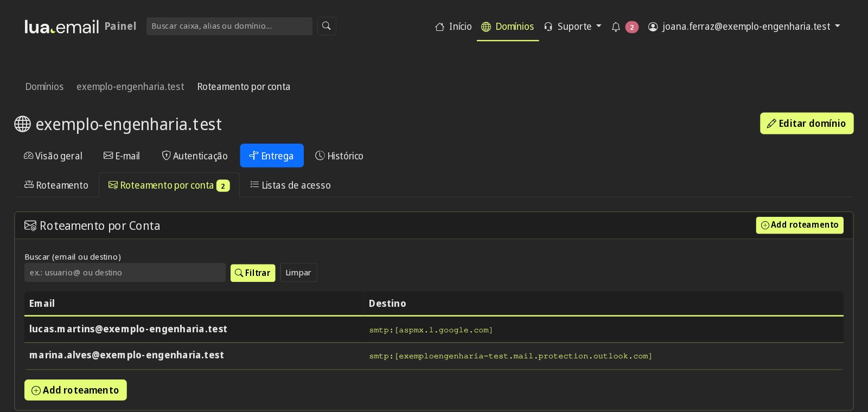Click destination smtp:[aspmx.l.google.com]

click(431, 330)
